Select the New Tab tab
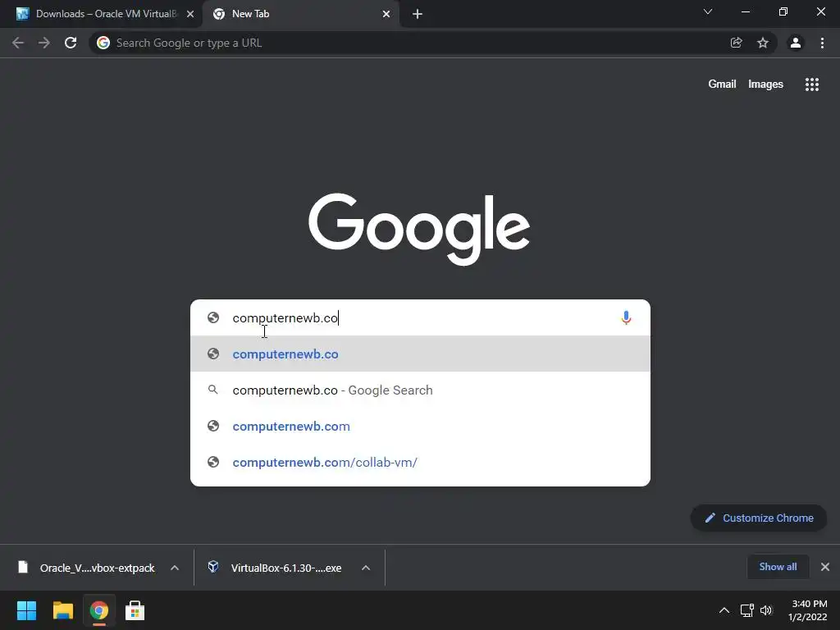The width and height of the screenshot is (840, 630). point(300,14)
